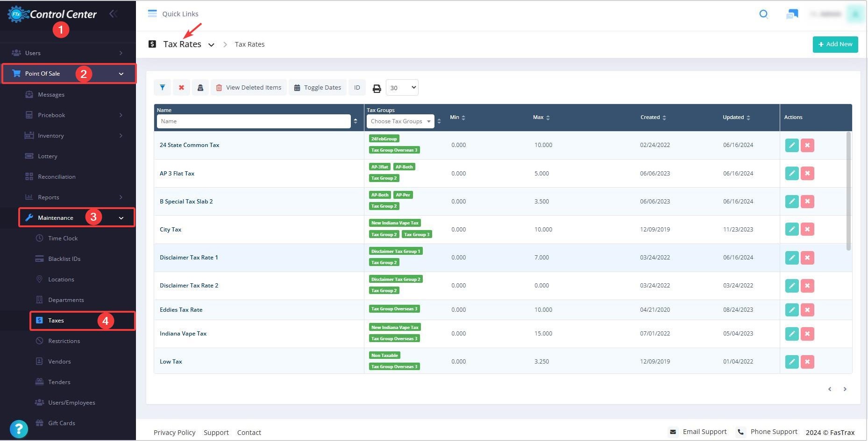Click the search magnifier icon in header
Image resolution: width=868 pixels, height=441 pixels.
764,14
